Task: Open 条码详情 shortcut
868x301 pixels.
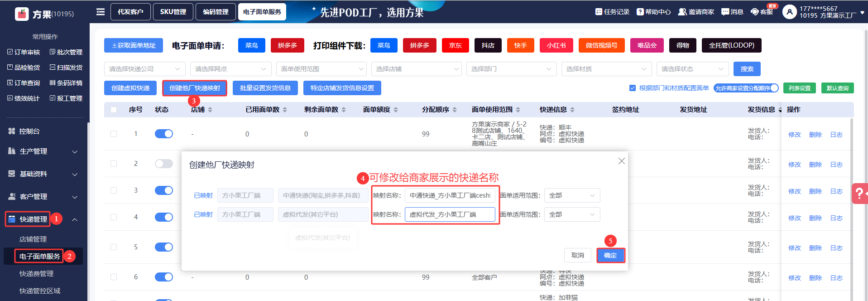Action: click(x=66, y=83)
